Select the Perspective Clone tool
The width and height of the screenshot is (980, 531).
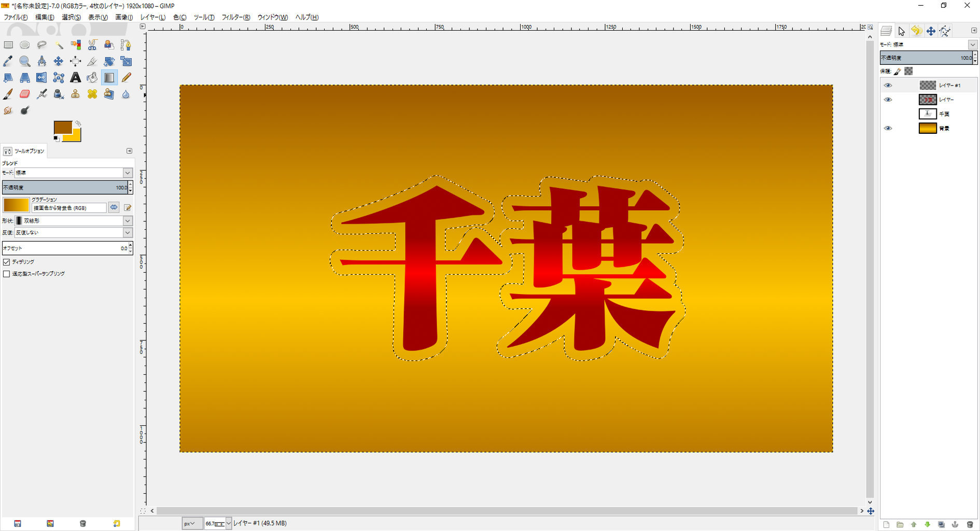109,94
